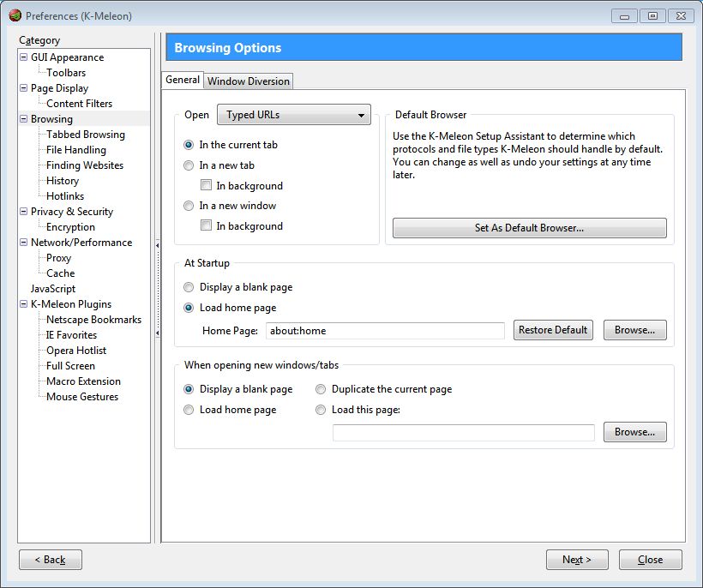Select GUI Appearance category label

tap(67, 57)
